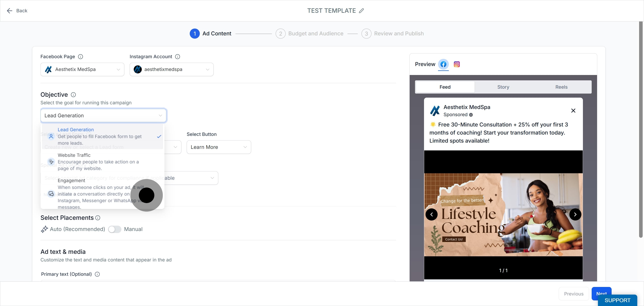Toggle placements switch from Auto to Manual
Screen dimensions: 644x306
pyautogui.click(x=114, y=229)
